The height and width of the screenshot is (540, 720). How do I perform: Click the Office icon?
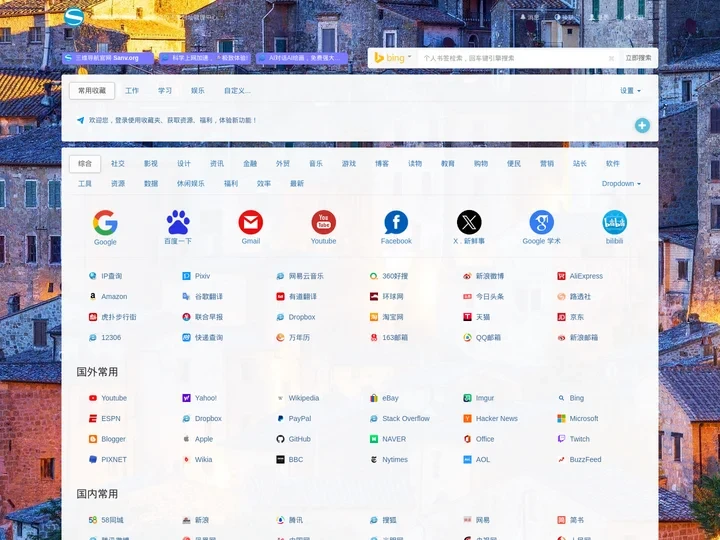pos(467,439)
